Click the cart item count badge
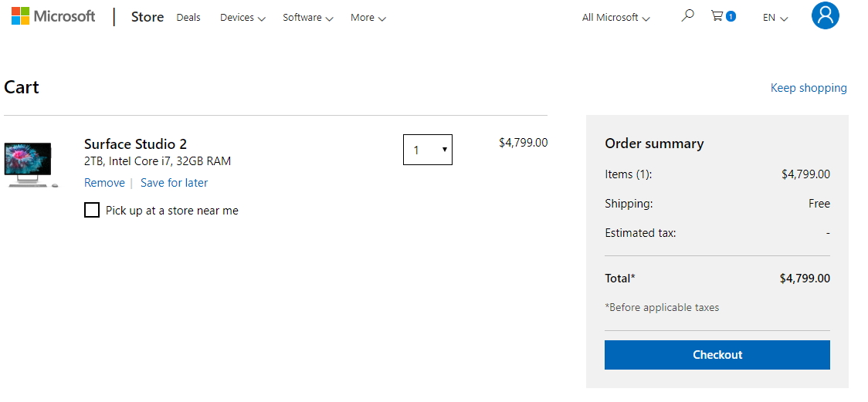 (731, 16)
